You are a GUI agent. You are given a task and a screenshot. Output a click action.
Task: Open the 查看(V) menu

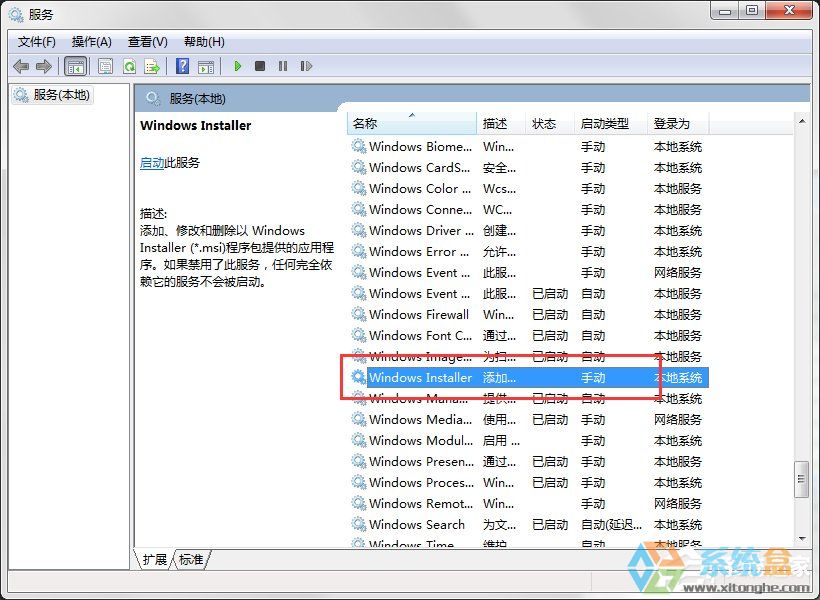[x=147, y=42]
